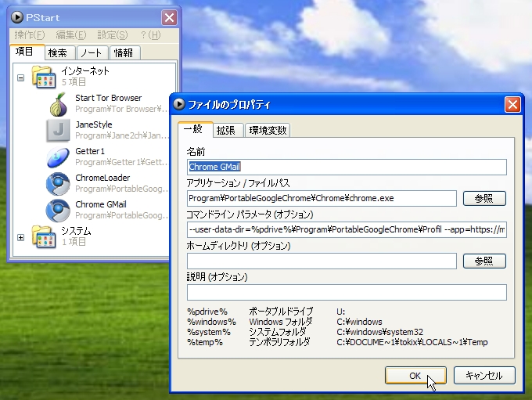Click the Start Tor Browser onion icon
The image size is (532, 400).
[x=59, y=104]
